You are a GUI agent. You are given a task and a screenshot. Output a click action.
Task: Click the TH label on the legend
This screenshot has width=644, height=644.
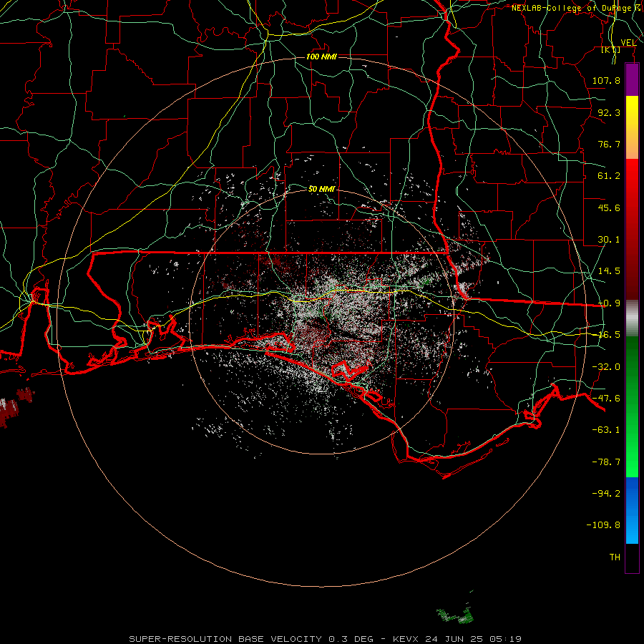click(615, 557)
